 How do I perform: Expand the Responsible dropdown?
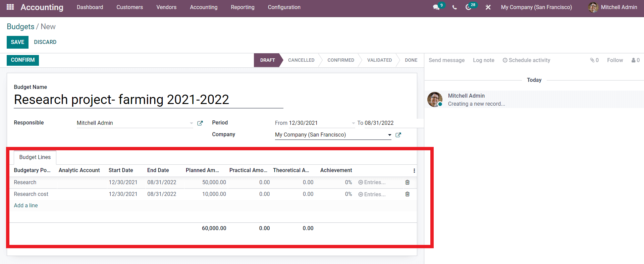[x=191, y=123]
